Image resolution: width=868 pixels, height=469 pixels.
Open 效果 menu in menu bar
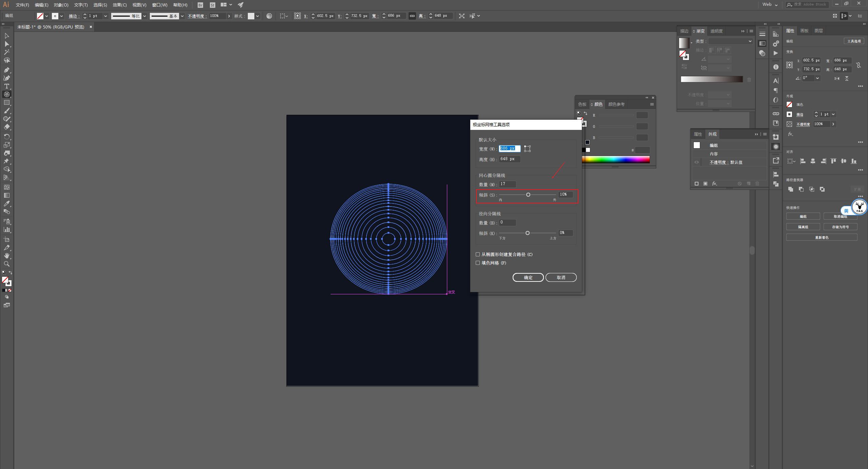pos(118,5)
